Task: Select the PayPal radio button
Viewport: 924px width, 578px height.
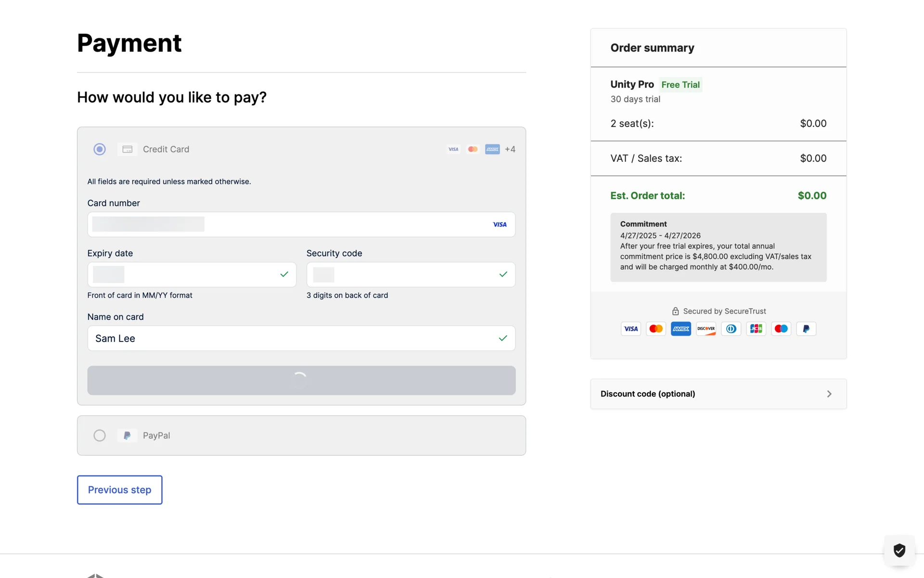Action: click(x=100, y=435)
